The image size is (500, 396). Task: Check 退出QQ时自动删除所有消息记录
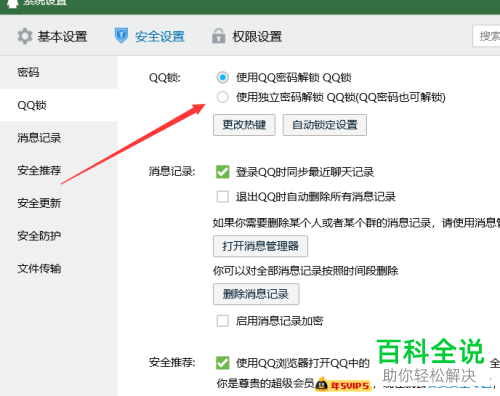point(223,197)
